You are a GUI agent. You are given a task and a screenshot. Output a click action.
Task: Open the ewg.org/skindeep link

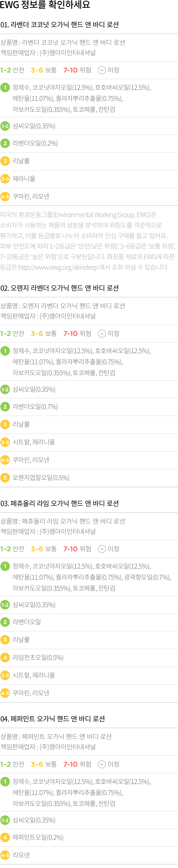[58, 267]
